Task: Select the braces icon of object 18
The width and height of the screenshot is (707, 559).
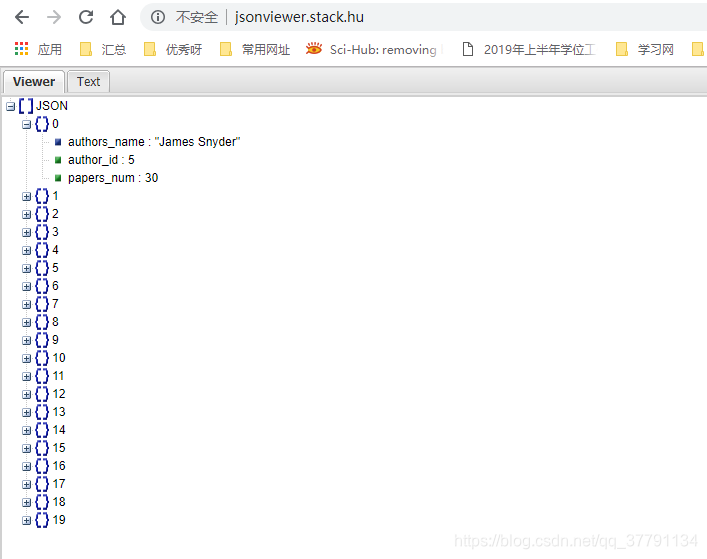Action: [x=42, y=502]
